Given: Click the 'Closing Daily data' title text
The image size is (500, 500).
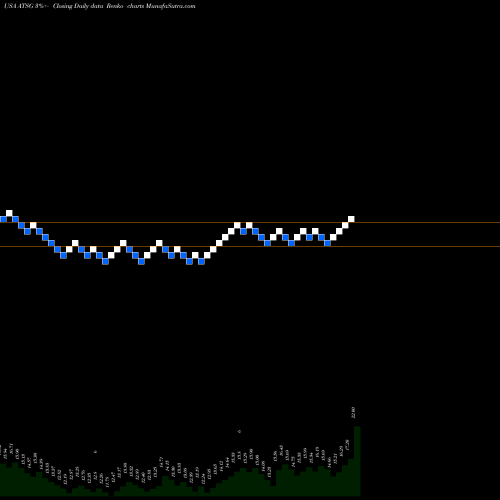Looking at the screenshot, I should point(78,6).
